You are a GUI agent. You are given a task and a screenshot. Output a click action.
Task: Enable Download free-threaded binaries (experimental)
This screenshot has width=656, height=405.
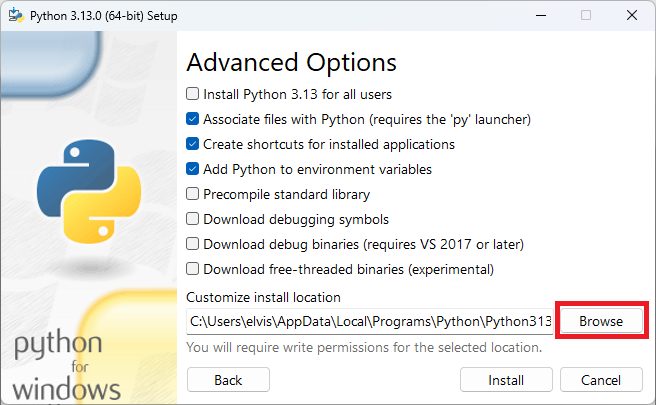pos(192,269)
